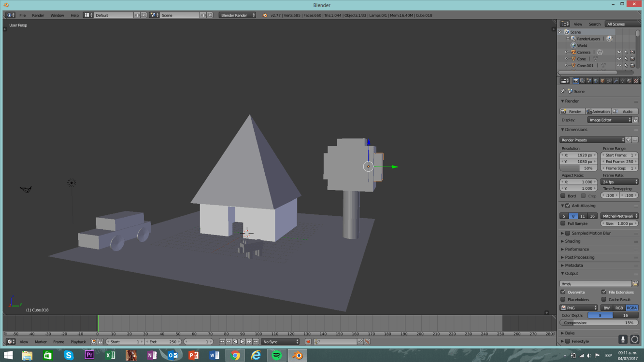Open the Modifiers wrench properties icon
Screen dimensions: 644x362
pos(616,81)
